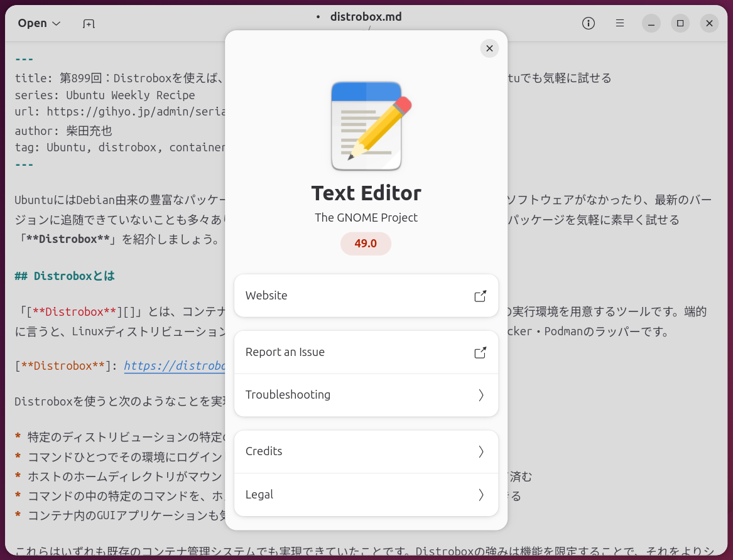Click the distrobox.md window title
733x560 pixels.
pos(366,17)
